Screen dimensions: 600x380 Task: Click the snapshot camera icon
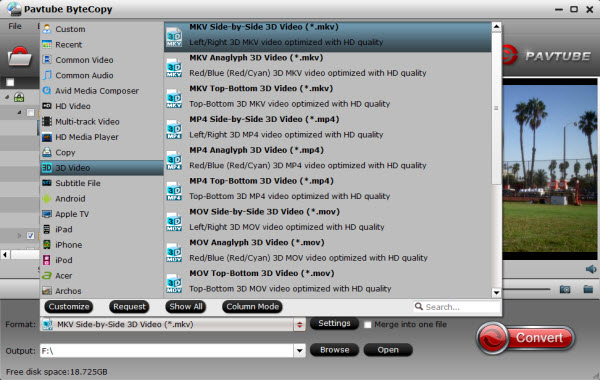tap(565, 289)
